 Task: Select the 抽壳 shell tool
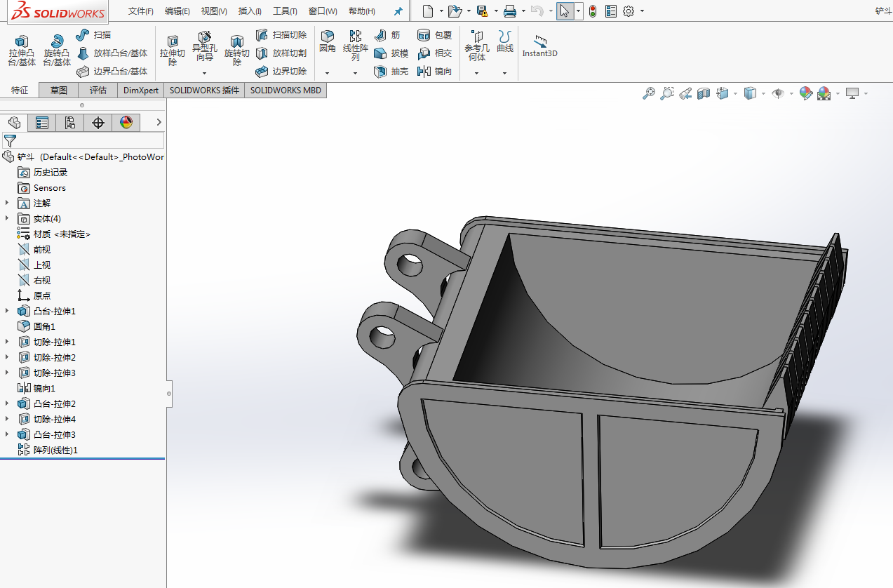[391, 71]
